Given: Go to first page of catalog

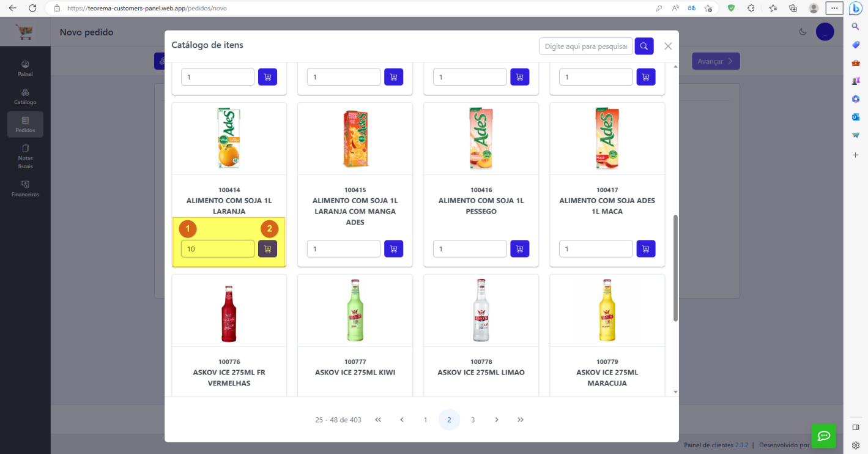Looking at the screenshot, I should pos(378,420).
